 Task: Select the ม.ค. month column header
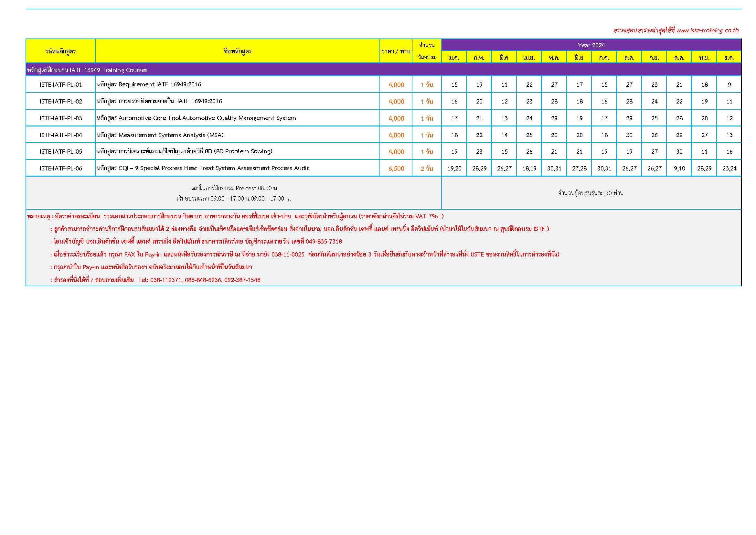click(454, 58)
